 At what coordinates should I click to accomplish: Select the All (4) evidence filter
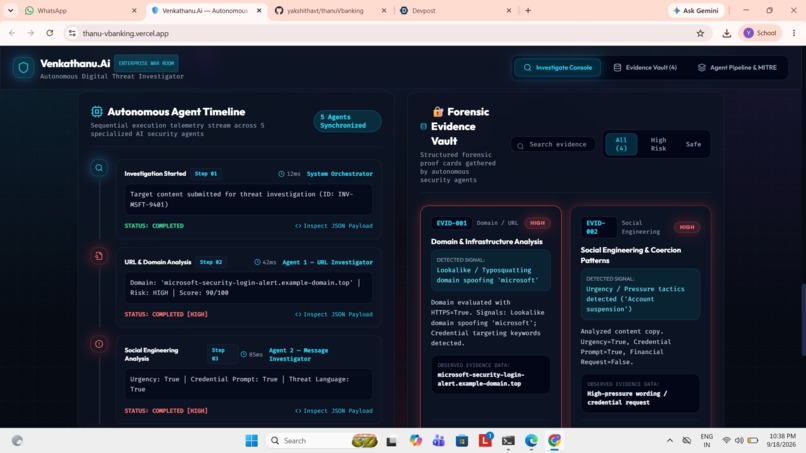click(x=621, y=144)
